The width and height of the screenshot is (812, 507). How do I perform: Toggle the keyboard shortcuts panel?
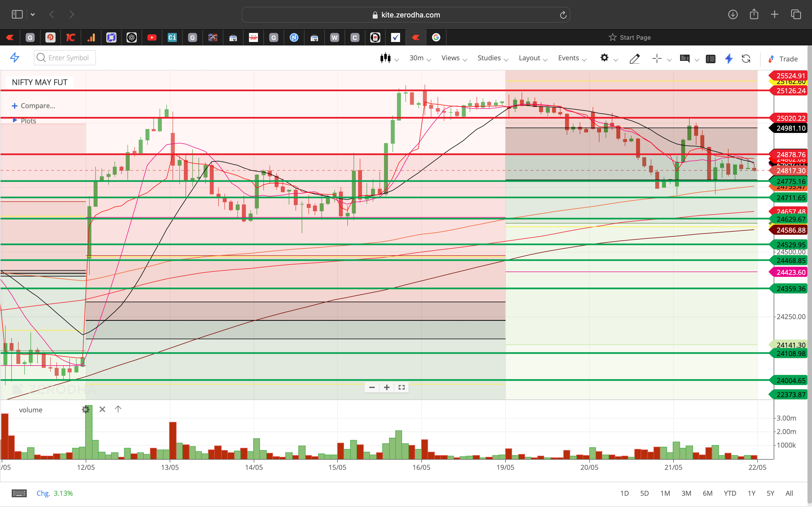(x=19, y=493)
